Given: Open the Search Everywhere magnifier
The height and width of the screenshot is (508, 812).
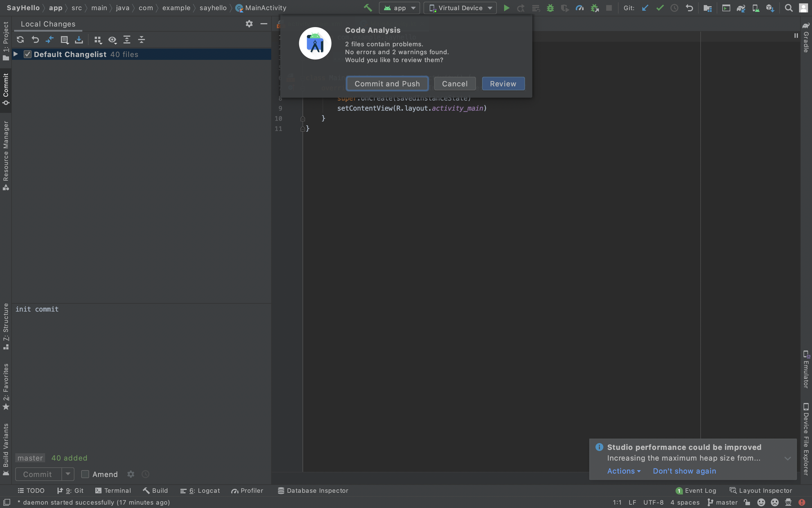Looking at the screenshot, I should pos(789,8).
